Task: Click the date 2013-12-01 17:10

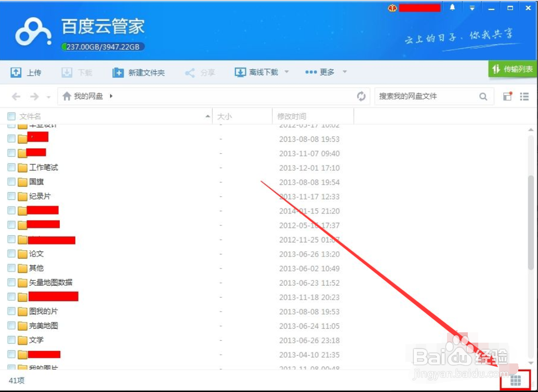Action: point(309,168)
